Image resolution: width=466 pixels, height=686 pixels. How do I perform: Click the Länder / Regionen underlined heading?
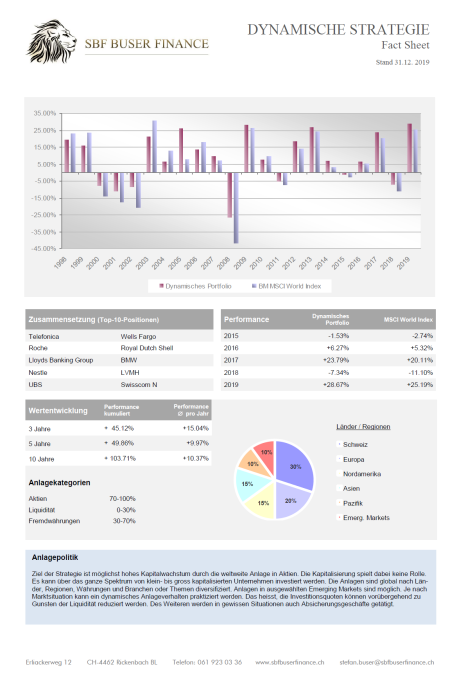point(363,427)
